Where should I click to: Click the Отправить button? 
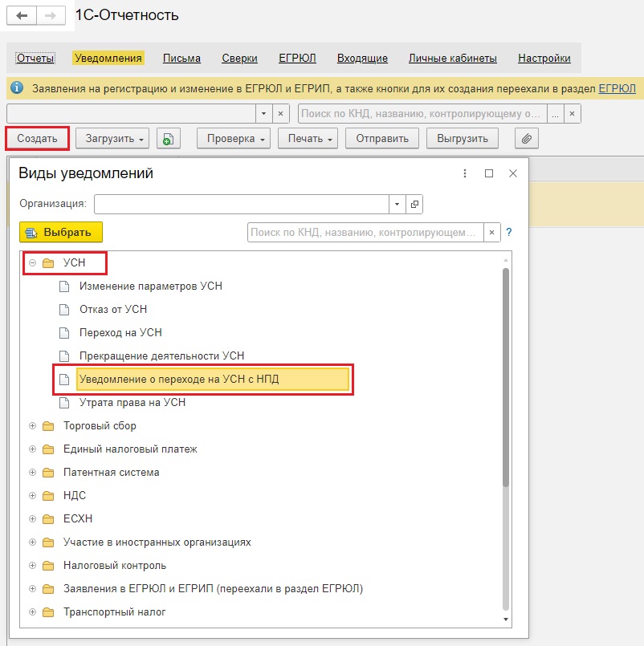(382, 138)
